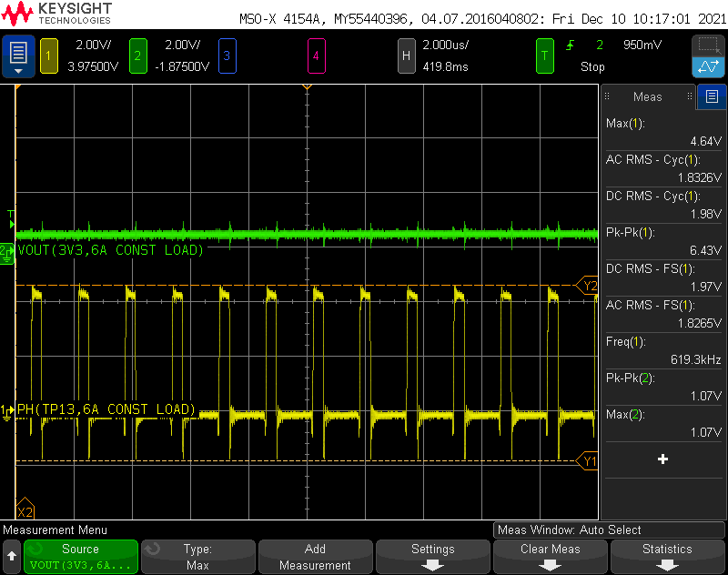Click channel 1 ground reference marker

7,412
